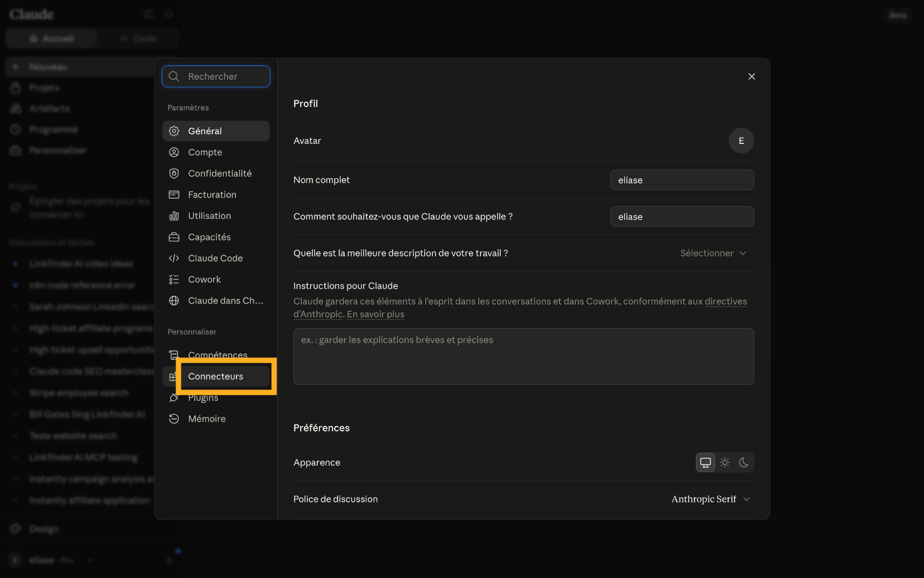Open Confidentialité via the shield lock icon
This screenshot has height=578, width=924.
click(174, 173)
